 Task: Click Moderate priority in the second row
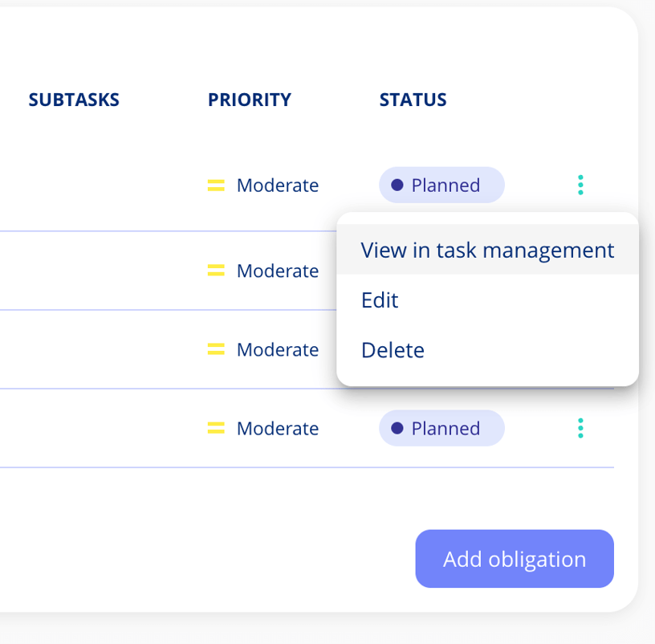pos(278,271)
